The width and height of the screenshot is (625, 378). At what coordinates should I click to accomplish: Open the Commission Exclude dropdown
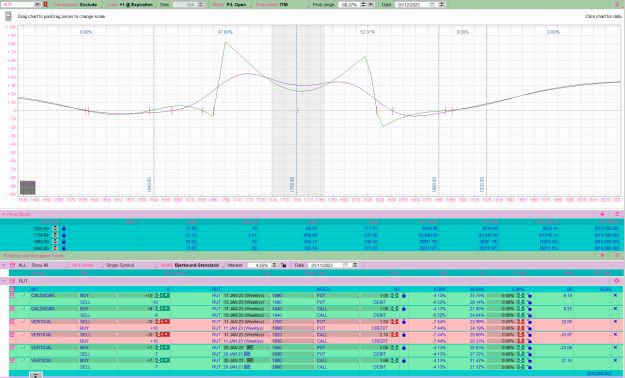pos(77,5)
